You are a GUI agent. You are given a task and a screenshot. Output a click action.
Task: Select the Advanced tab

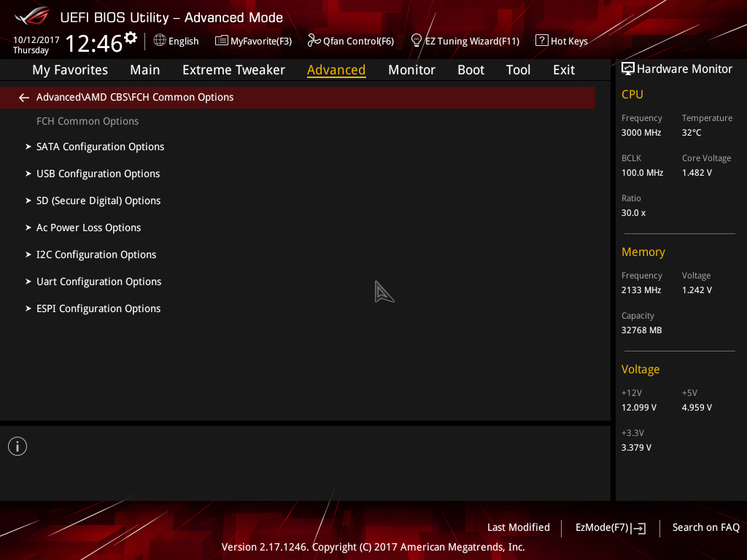(x=336, y=70)
